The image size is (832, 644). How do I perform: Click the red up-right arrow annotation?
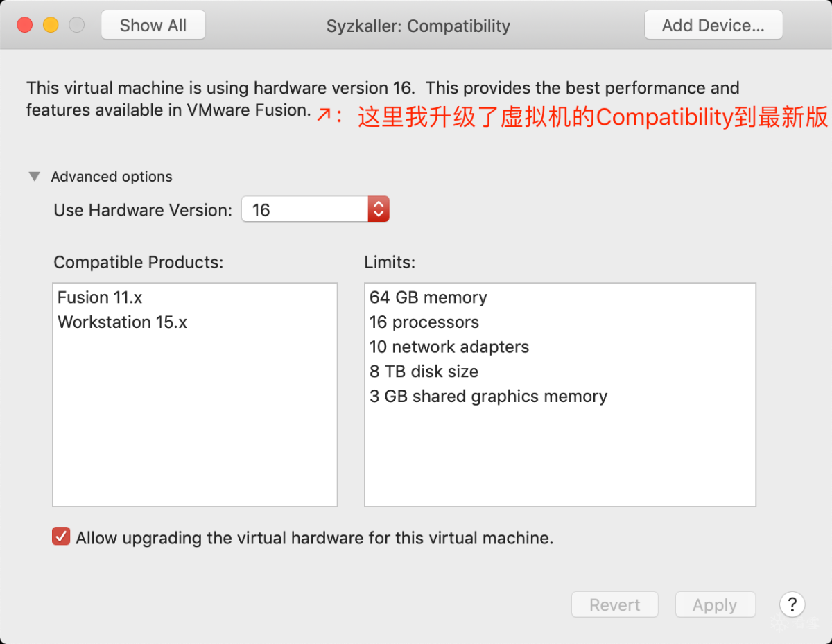(324, 114)
